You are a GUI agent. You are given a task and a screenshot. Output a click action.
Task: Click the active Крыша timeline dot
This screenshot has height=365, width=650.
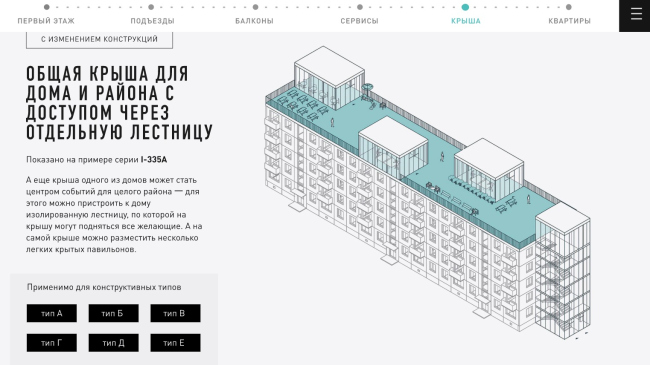(x=465, y=7)
